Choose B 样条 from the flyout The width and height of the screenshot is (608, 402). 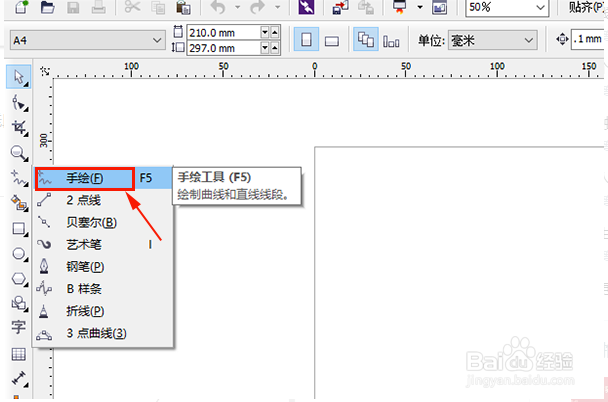pos(104,289)
